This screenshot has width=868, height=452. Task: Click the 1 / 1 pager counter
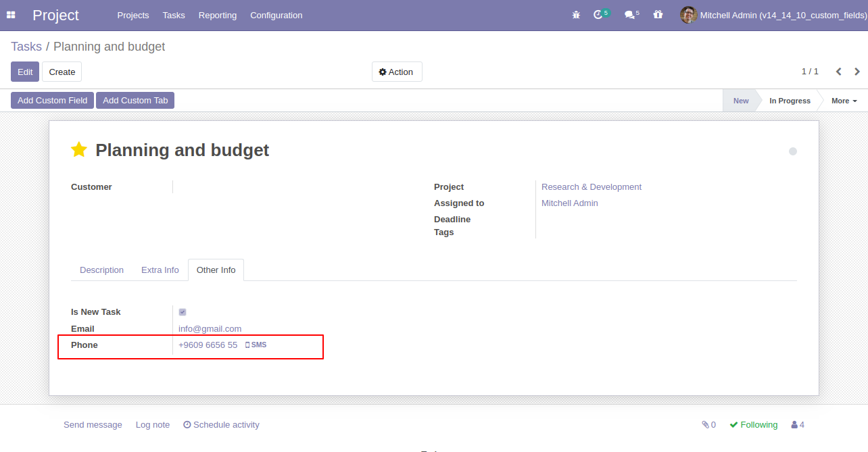pyautogui.click(x=810, y=72)
